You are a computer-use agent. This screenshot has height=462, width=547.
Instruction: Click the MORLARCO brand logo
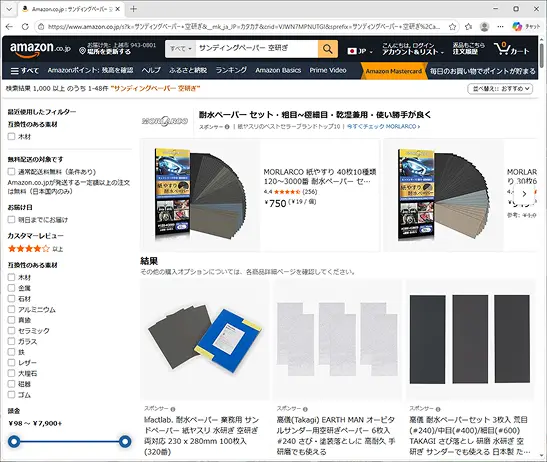tap(165, 121)
